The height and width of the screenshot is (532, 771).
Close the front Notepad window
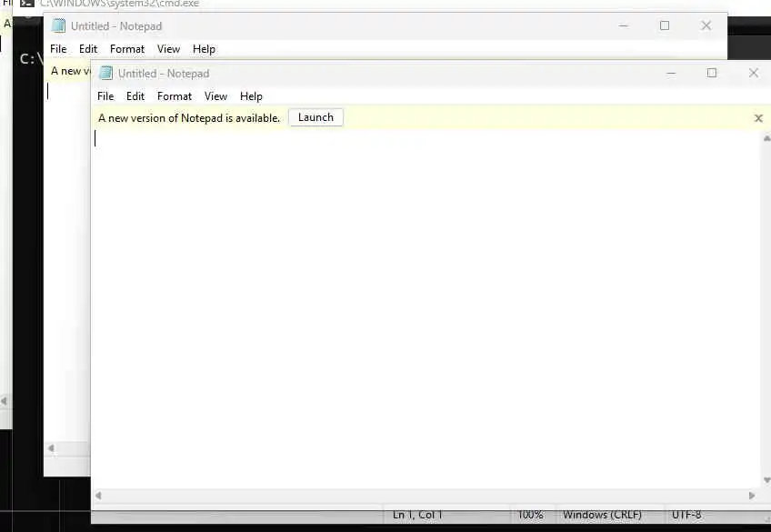click(x=754, y=74)
